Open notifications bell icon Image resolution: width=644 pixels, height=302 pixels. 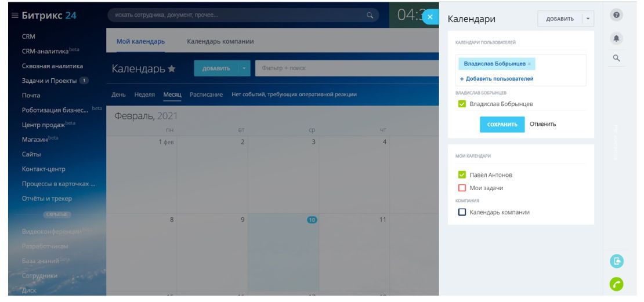pos(617,37)
